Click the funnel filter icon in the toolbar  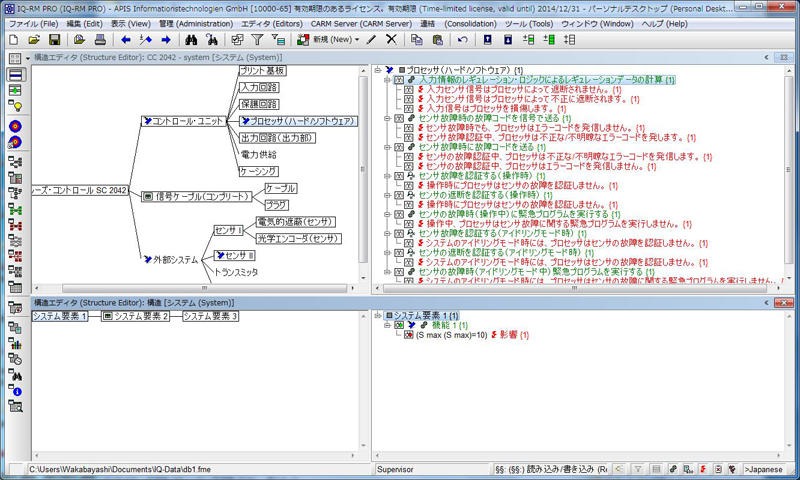(x=257, y=40)
